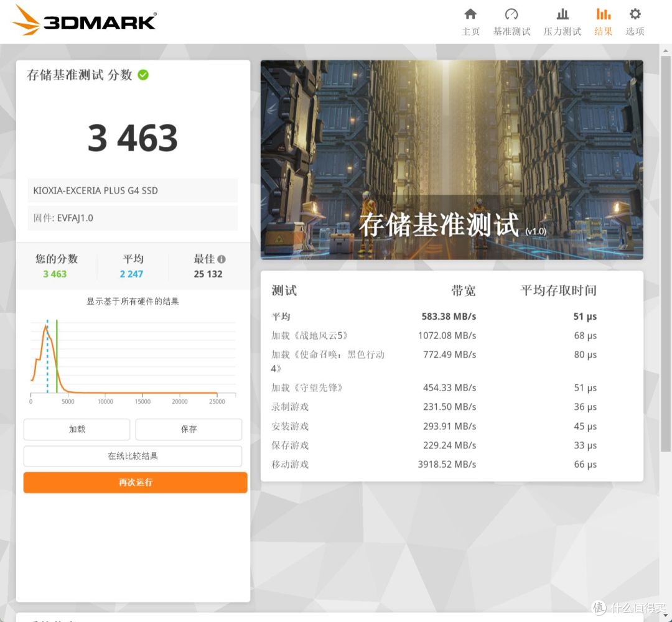672x622 pixels.
Task: Click the 显示基于所有硬件的结果 caption
Action: click(133, 302)
